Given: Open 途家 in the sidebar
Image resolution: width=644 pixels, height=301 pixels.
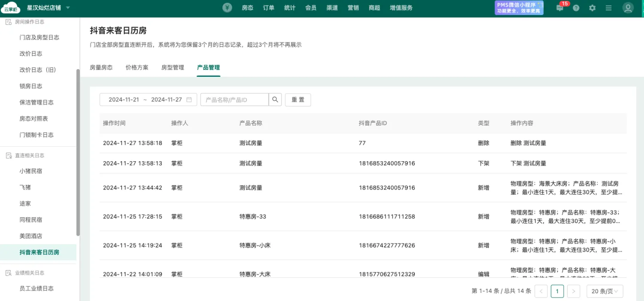Looking at the screenshot, I should pos(25,204).
